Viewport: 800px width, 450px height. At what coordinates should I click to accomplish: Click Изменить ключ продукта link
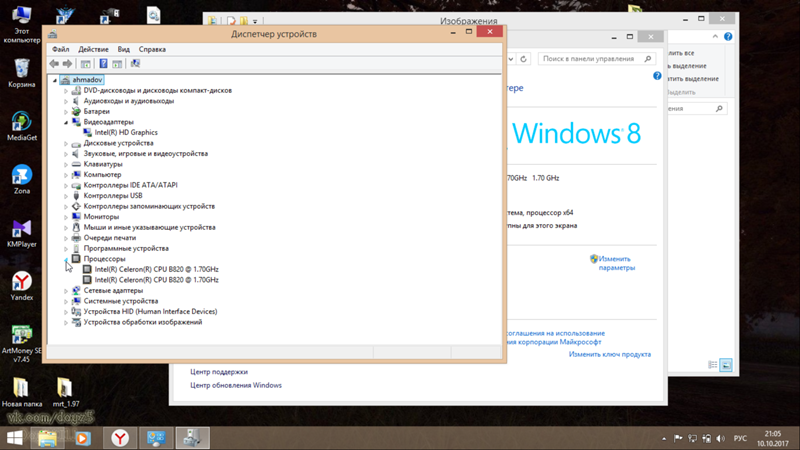point(610,355)
